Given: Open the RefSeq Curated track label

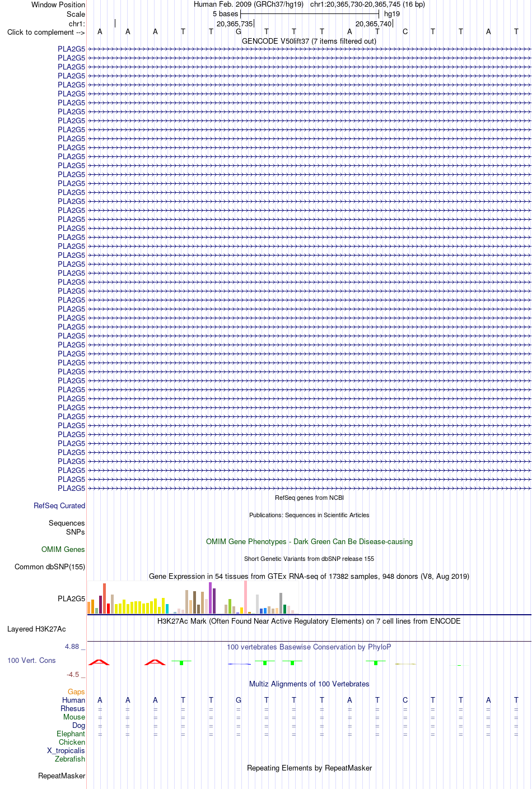Looking at the screenshot, I should pyautogui.click(x=59, y=505).
